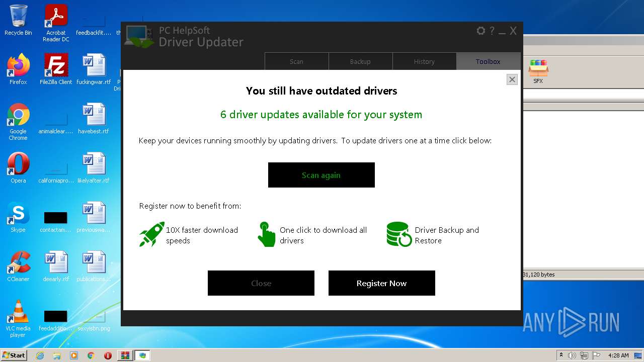Launch Internet Explorer from the taskbar
Image resolution: width=644 pixels, height=362 pixels.
(40, 355)
